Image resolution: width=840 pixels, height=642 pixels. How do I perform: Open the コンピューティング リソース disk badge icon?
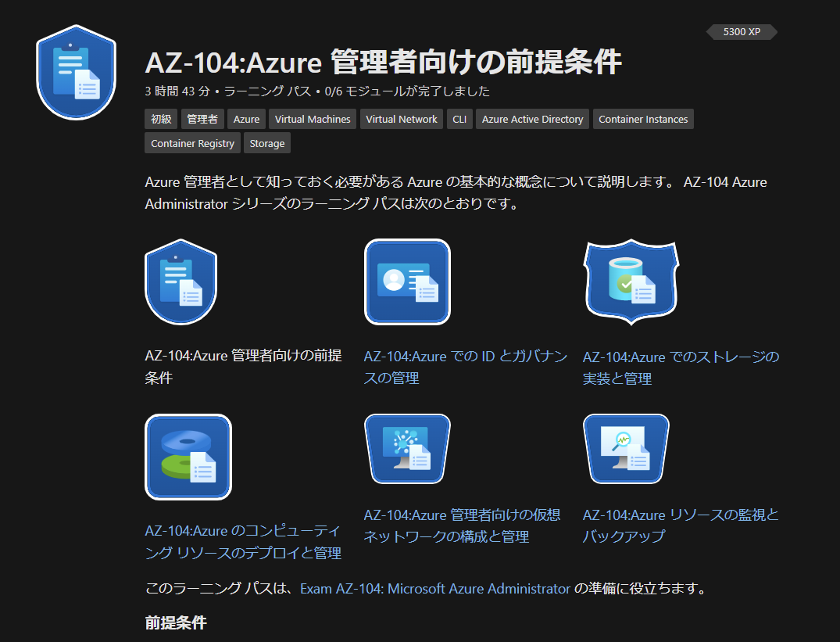[188, 457]
